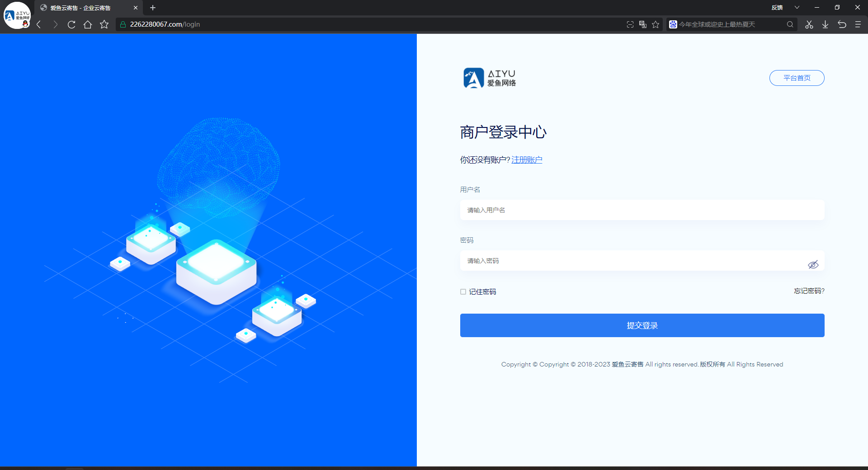Screen dimensions: 868x470
Task: Click the address bar URL 2262280067.com/login
Action: point(165,24)
